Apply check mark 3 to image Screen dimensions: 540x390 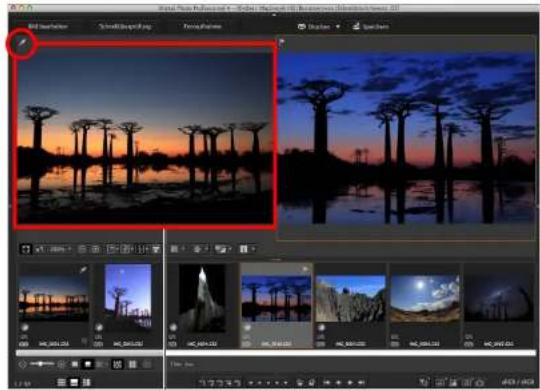click(x=220, y=382)
